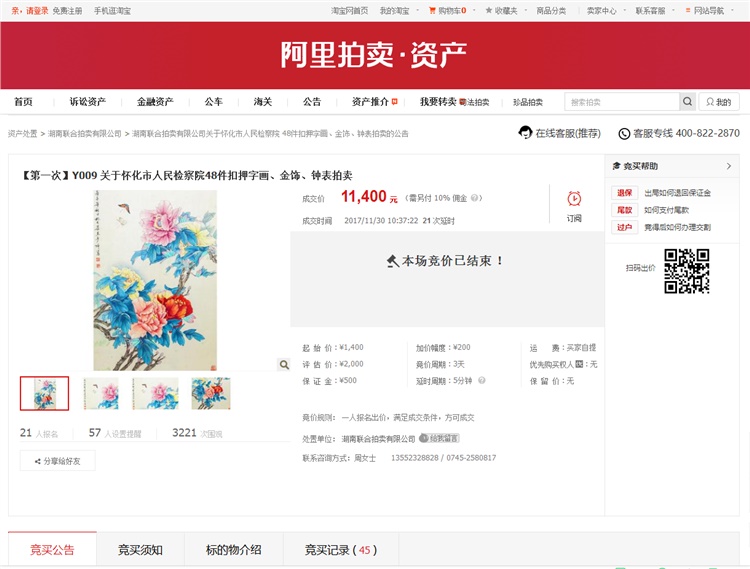750x569 pixels.
Task: Click the magnifier zoom icon on the painting
Action: pos(284,365)
